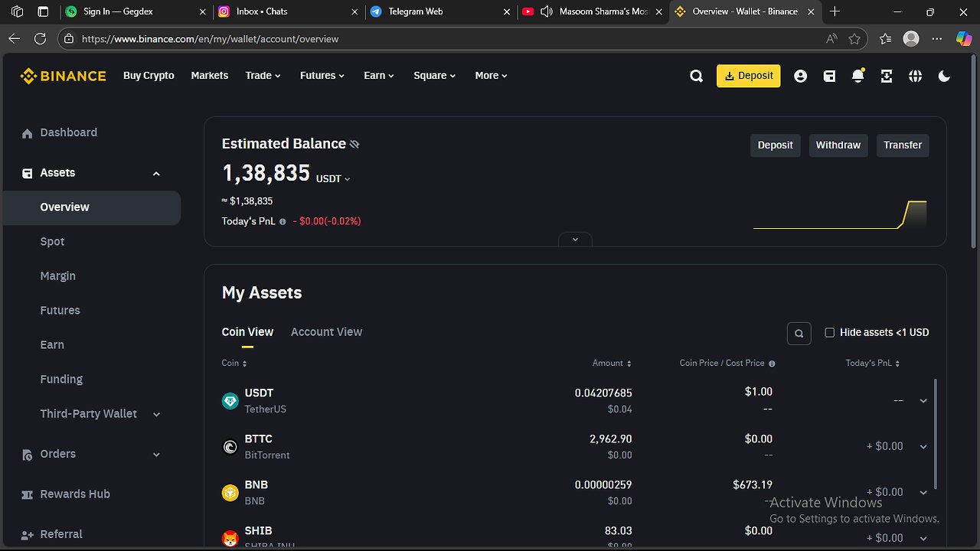Open Buy Crypto menu
Viewport: 980px width, 551px height.
(x=149, y=75)
